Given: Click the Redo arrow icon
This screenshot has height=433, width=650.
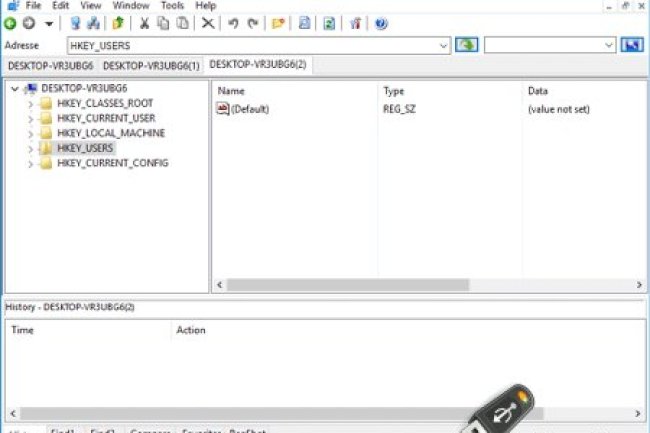Looking at the screenshot, I should (x=252, y=23).
